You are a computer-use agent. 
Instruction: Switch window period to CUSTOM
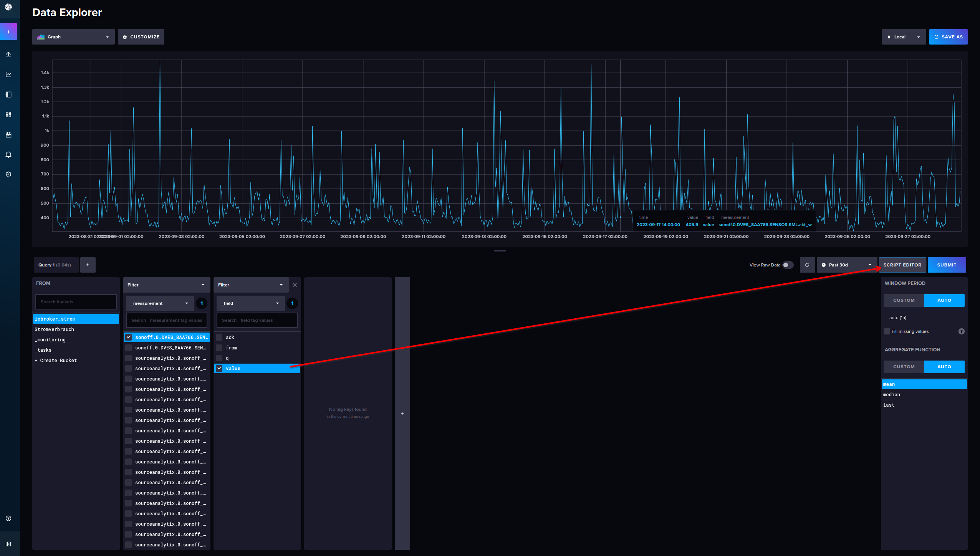(x=904, y=300)
